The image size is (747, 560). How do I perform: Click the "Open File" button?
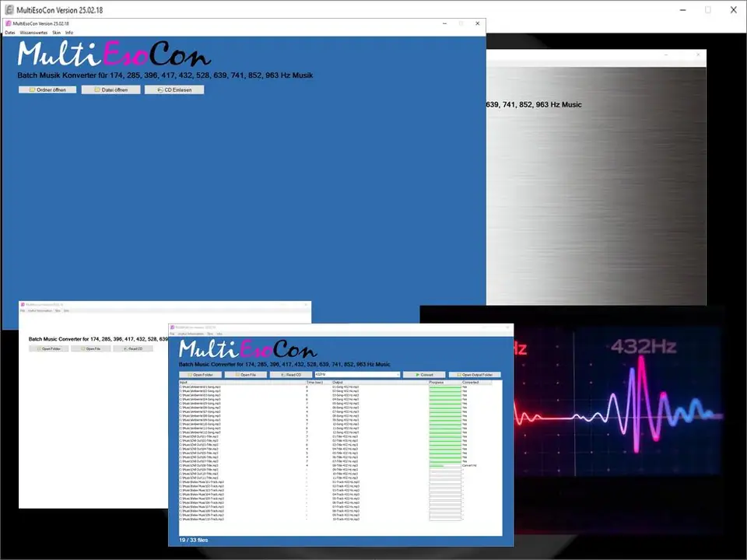click(x=245, y=374)
